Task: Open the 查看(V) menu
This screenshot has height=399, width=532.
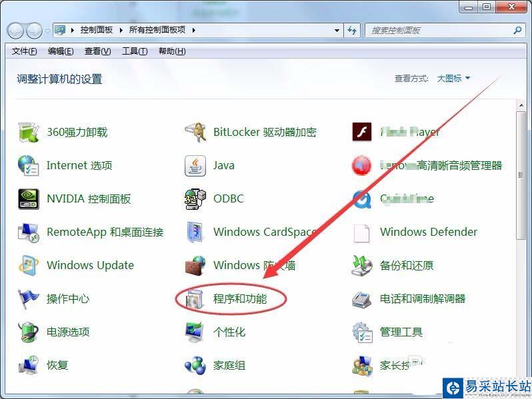Action: point(98,51)
